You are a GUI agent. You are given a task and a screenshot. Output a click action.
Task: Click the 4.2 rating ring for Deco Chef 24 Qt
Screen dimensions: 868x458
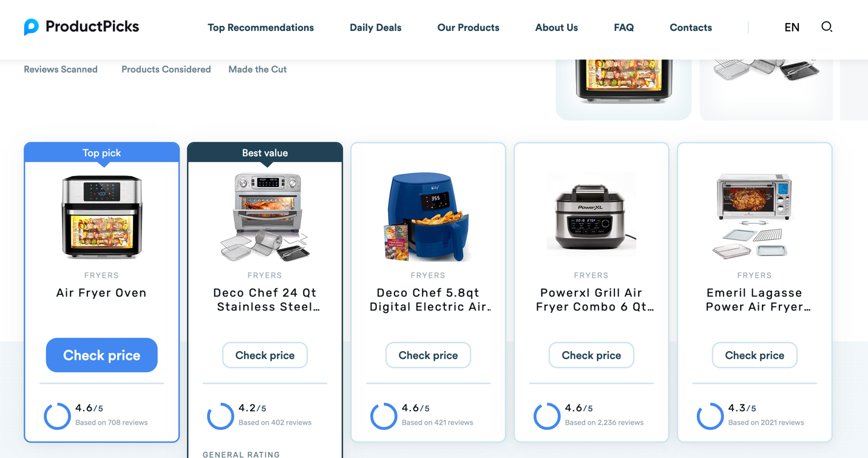click(220, 416)
